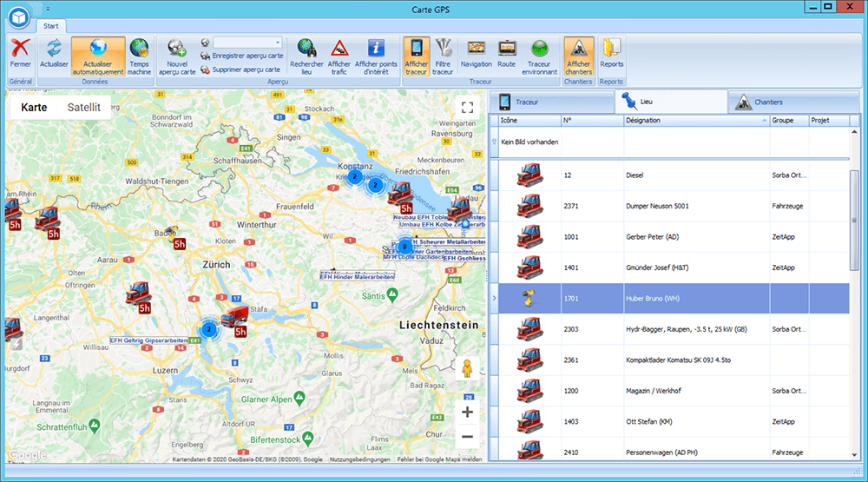Click the Street View pegman
This screenshot has height=482, width=868.
pos(467,368)
